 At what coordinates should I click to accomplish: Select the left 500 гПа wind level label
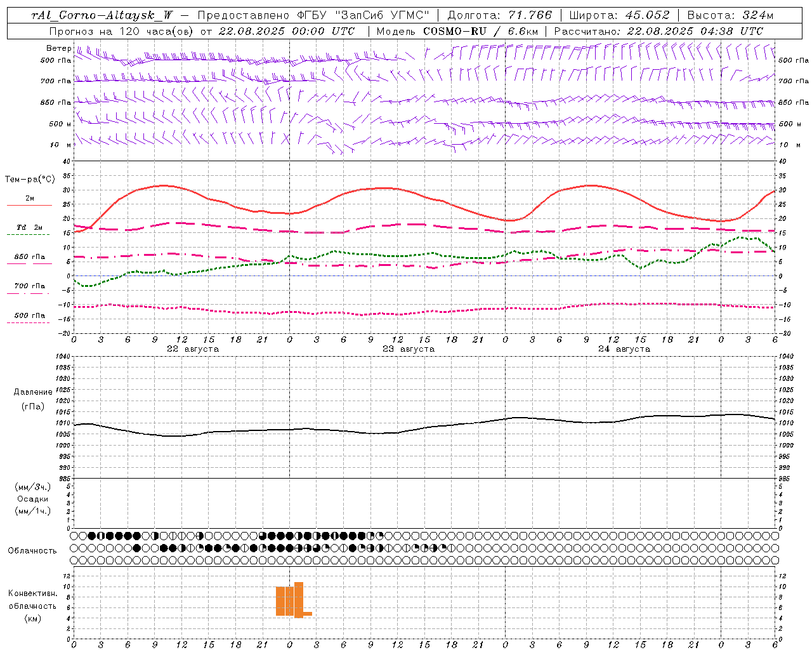tap(56, 60)
